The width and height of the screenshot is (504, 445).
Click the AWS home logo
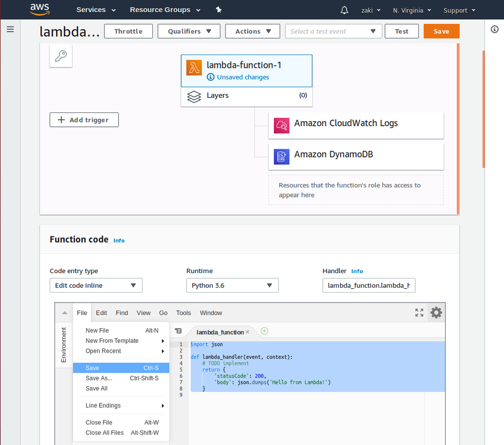39,9
